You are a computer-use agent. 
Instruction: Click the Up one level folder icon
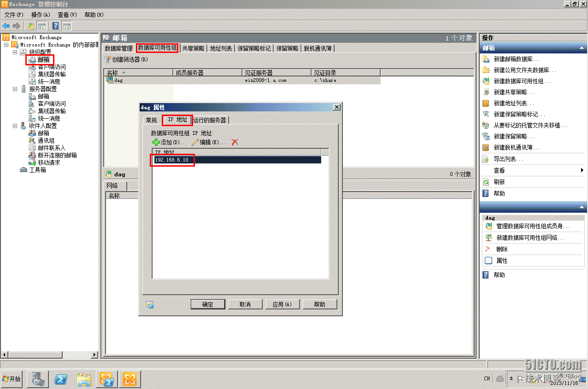(31, 26)
